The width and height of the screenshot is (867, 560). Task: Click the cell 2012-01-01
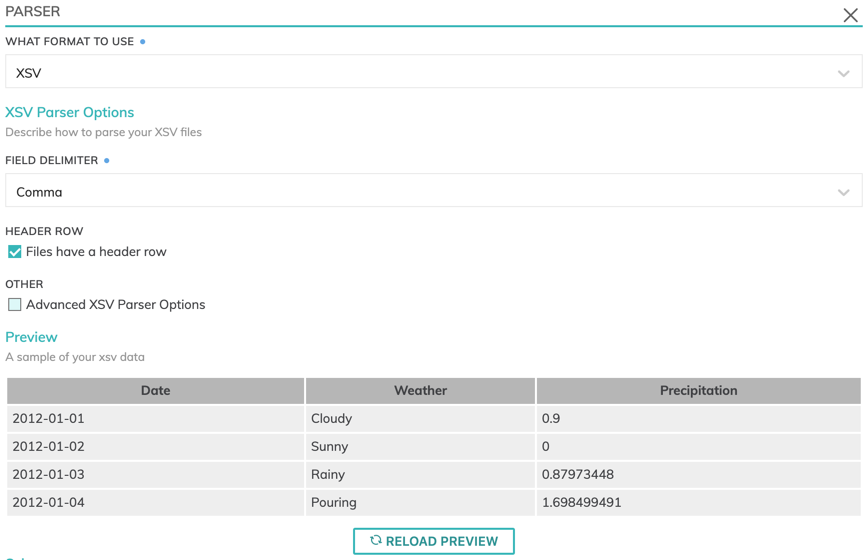point(155,418)
